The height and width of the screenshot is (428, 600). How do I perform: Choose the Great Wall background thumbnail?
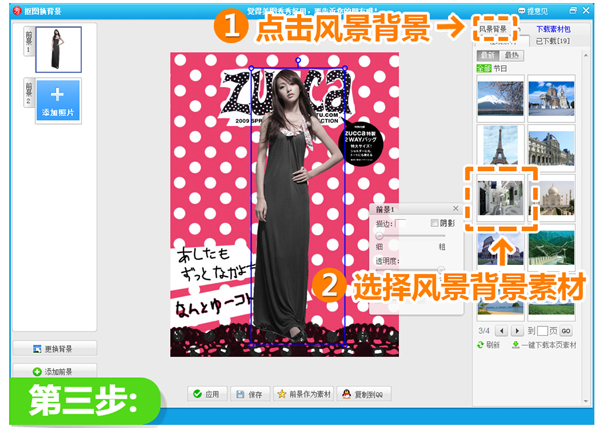(551, 248)
